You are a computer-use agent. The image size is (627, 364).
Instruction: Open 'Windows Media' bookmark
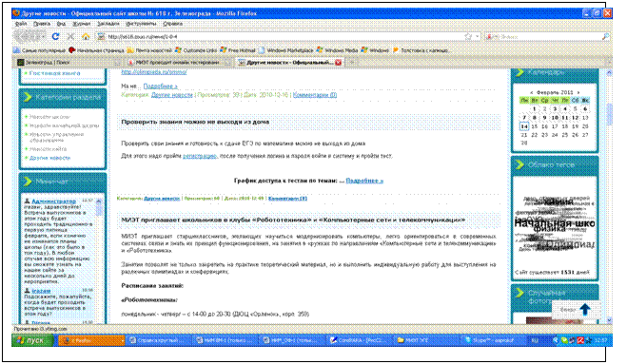tap(337, 50)
